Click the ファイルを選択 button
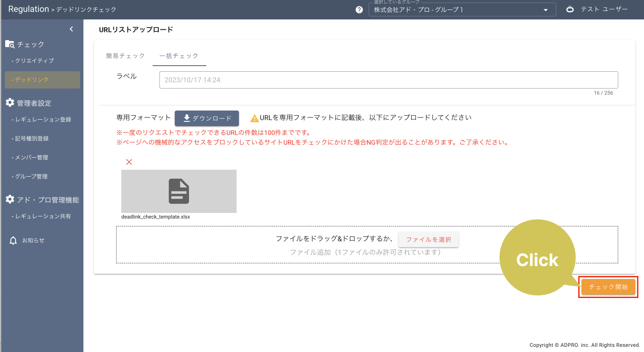The image size is (644, 352). (x=428, y=239)
